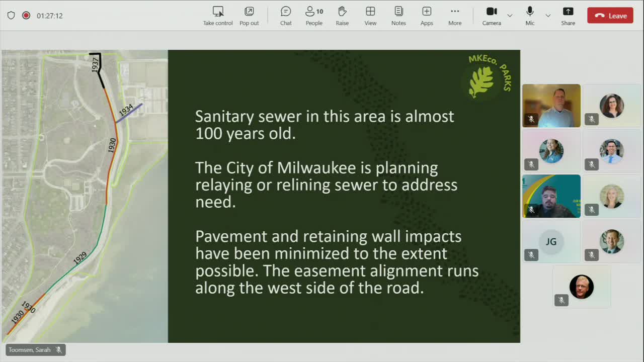Click the 'The City of Milwaukee is planning' paragraph
644x362 pixels.
[326, 185]
